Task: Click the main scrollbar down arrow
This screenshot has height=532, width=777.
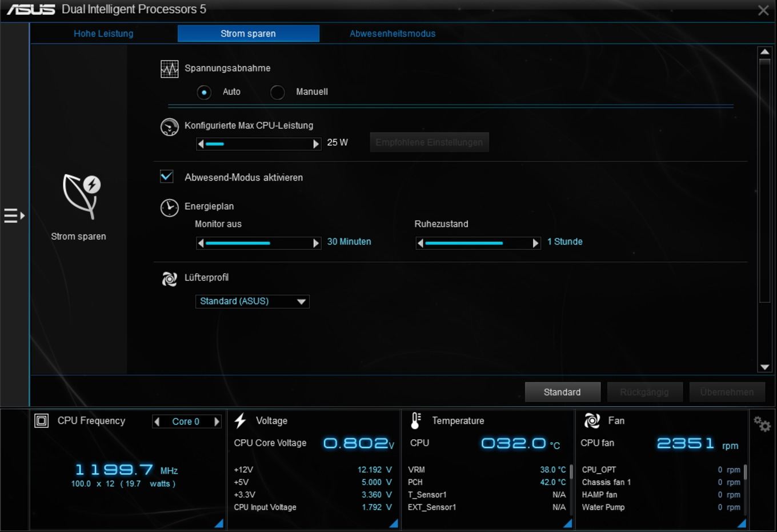Action: [764, 367]
